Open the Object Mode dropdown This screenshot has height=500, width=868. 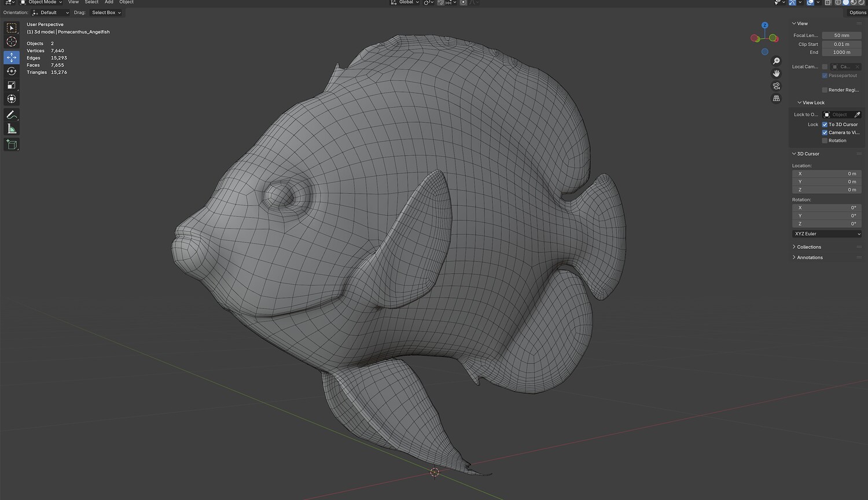pyautogui.click(x=41, y=2)
